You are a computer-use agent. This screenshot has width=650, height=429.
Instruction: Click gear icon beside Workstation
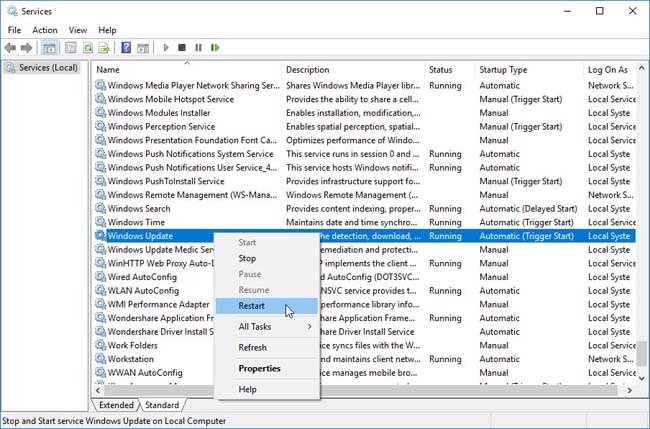click(x=100, y=359)
